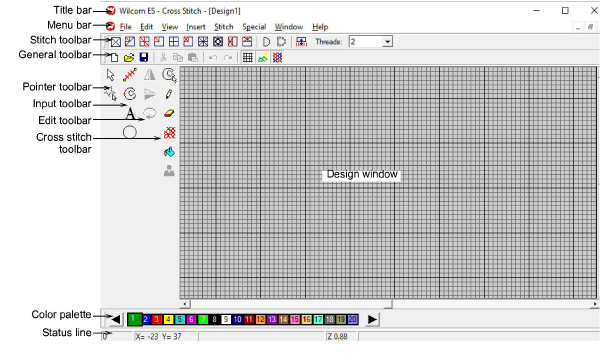Screen dimensions: 600x362
Task: Click the horizontal scrollbar left arrow
Action: (185, 304)
